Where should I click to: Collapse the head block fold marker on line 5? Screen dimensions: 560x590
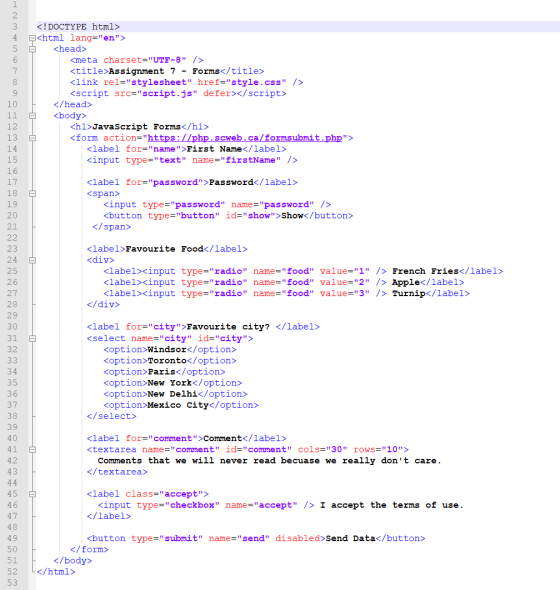coord(32,49)
